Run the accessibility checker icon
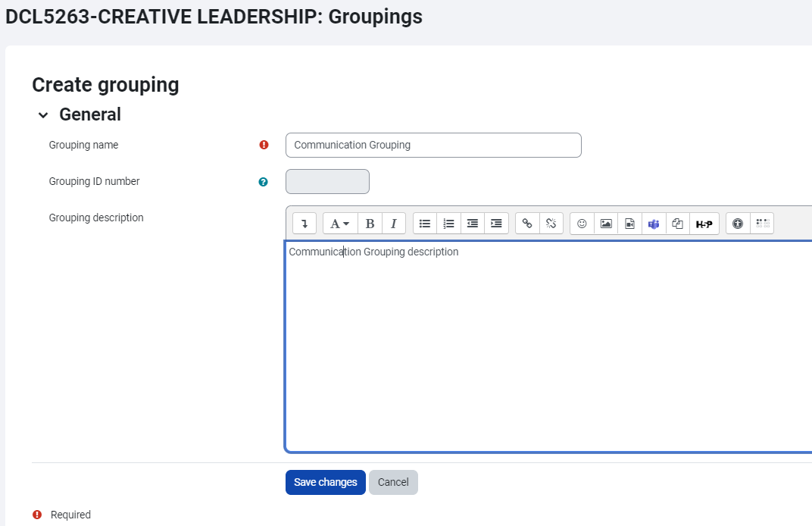This screenshot has height=526, width=812. (737, 223)
